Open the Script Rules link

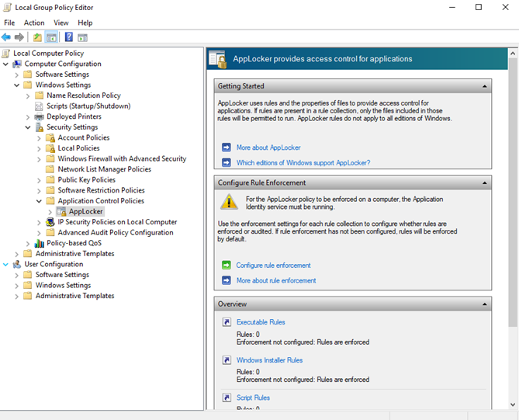click(x=253, y=397)
